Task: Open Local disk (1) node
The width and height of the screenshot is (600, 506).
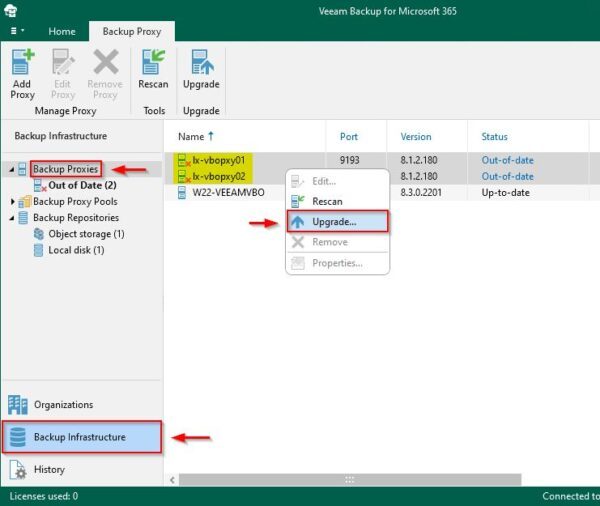Action: [76, 250]
